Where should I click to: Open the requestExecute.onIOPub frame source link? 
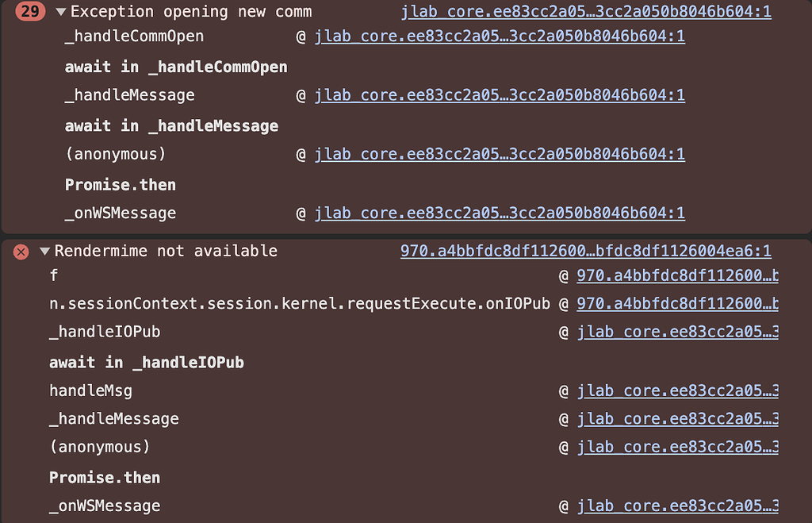[678, 303]
